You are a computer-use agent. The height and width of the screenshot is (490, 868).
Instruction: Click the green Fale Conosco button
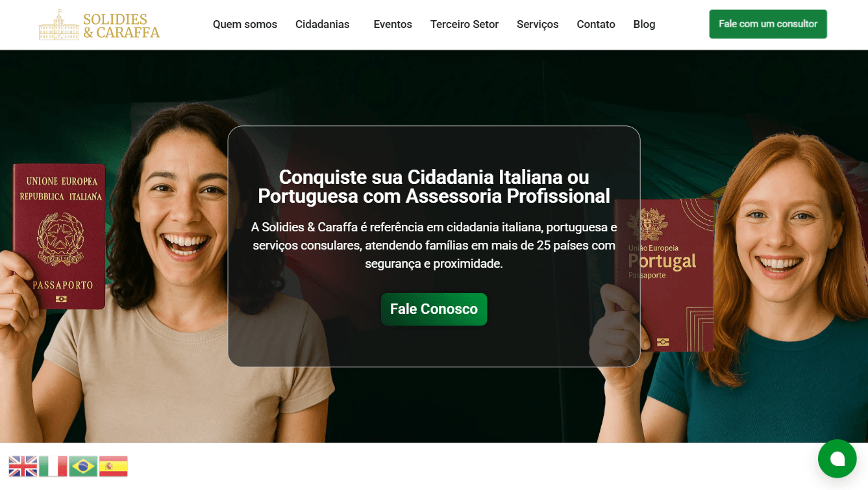[x=434, y=309]
